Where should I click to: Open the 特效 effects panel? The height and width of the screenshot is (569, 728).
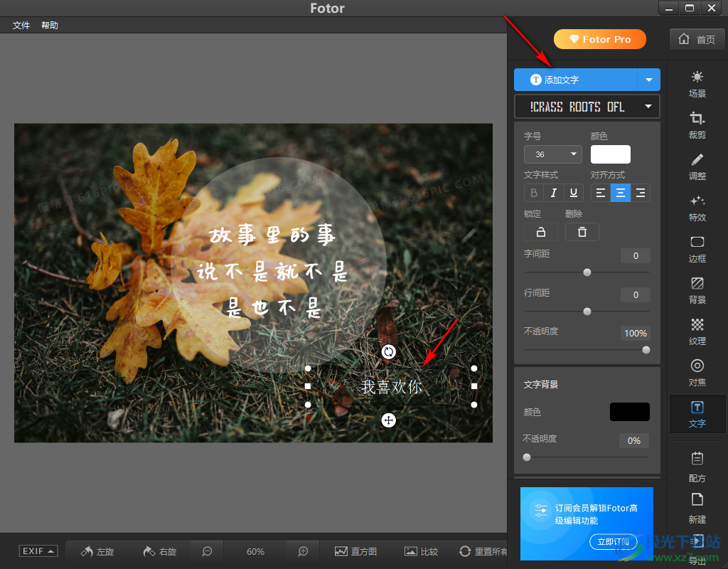click(697, 207)
